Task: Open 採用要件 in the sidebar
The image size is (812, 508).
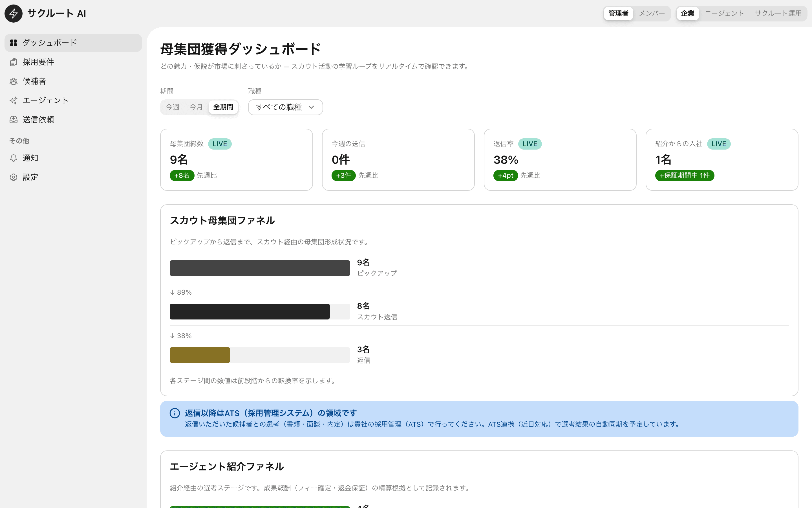Action: coord(73,62)
